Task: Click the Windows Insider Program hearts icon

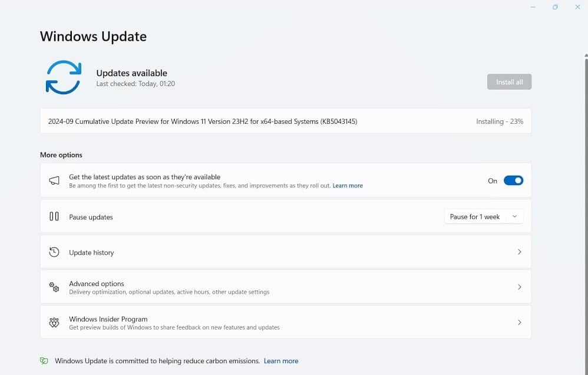Action: [54, 323]
